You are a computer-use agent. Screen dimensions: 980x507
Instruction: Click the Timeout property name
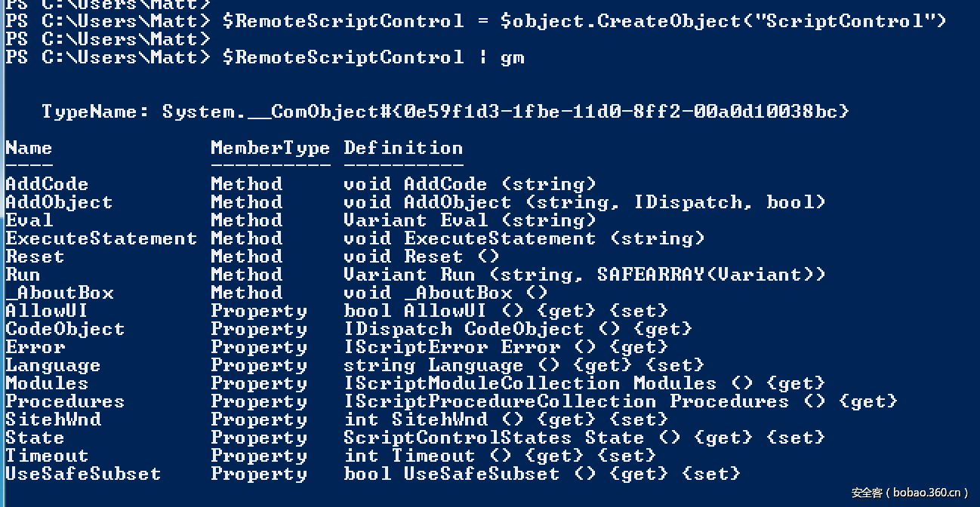click(x=47, y=456)
